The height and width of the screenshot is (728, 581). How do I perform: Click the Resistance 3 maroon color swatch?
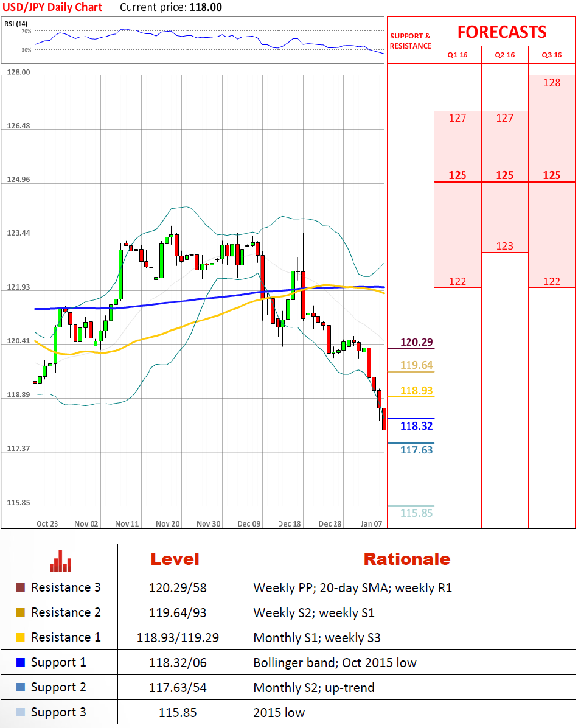[x=21, y=587]
